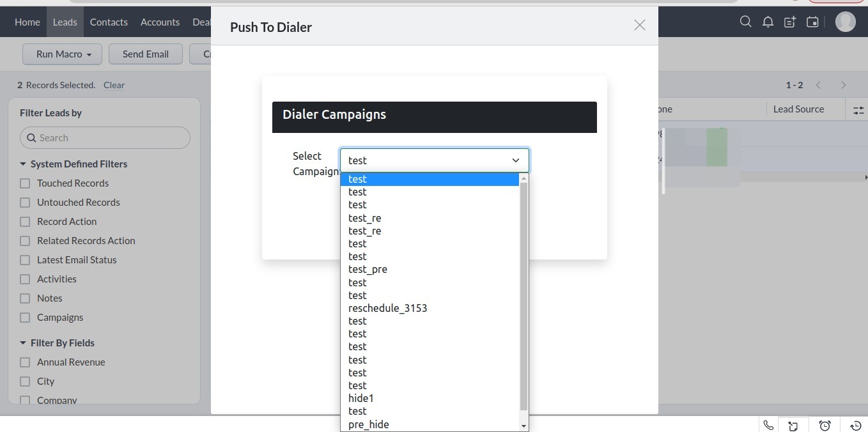Click the Send Email button
This screenshot has width=868, height=432.
[145, 54]
